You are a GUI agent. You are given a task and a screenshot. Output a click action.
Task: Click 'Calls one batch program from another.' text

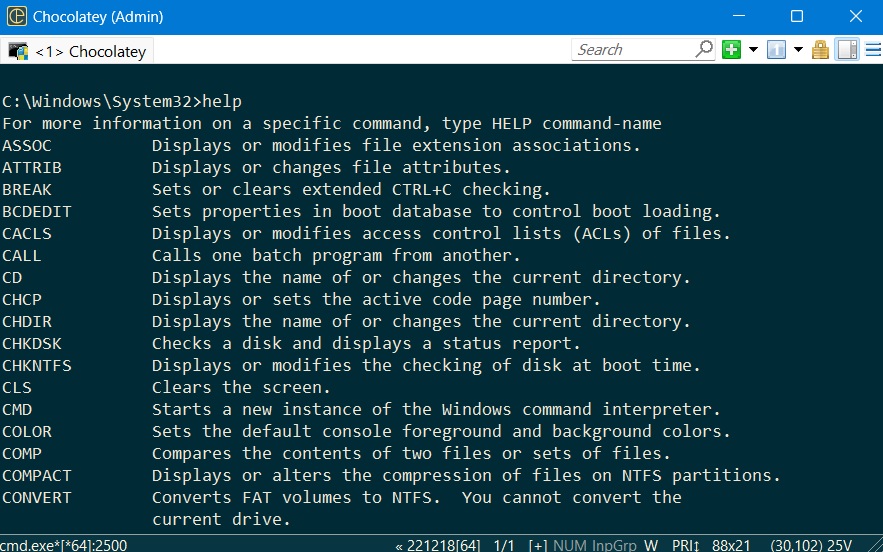tap(336, 255)
